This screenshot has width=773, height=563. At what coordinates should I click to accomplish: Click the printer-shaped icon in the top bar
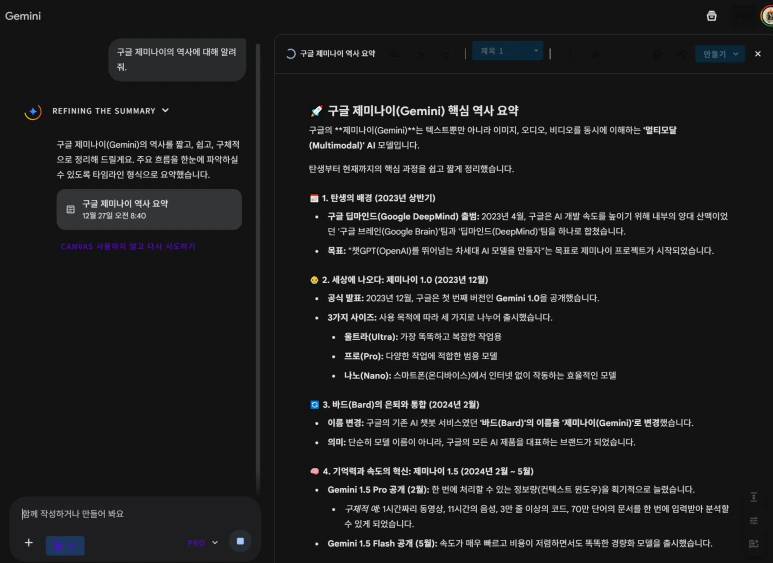pos(711,16)
